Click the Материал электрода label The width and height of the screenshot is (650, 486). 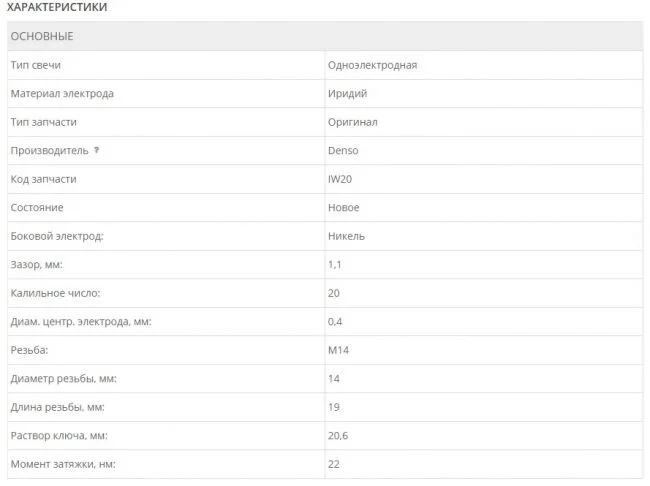(x=62, y=94)
